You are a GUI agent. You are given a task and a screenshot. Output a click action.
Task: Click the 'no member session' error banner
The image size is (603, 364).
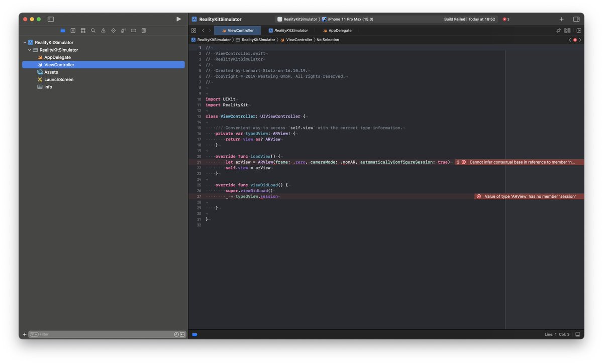[x=529, y=196]
